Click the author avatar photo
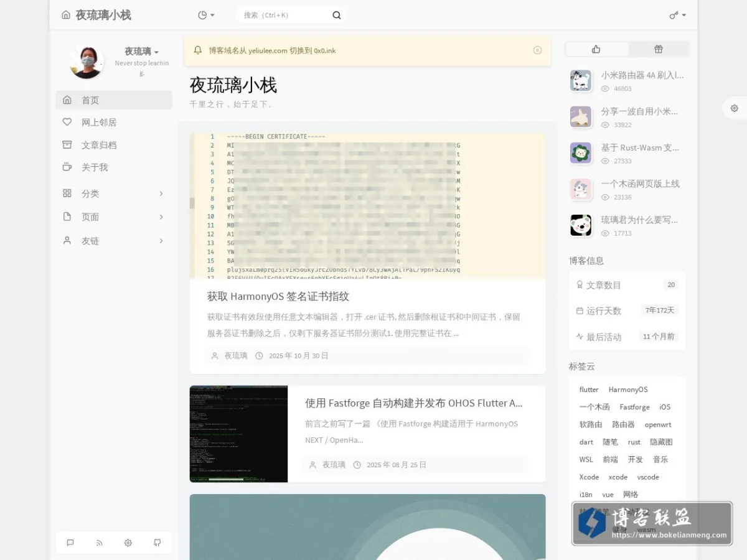Image resolution: width=747 pixels, height=560 pixels. [x=87, y=62]
